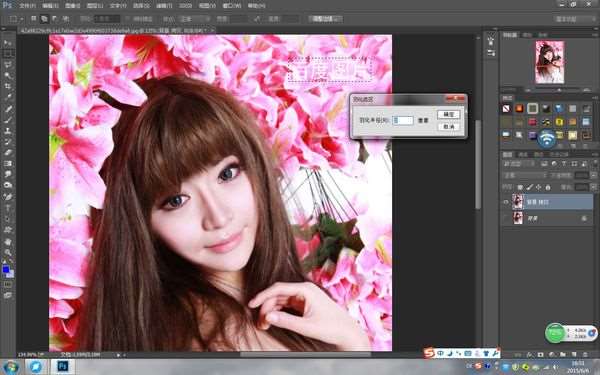Expand the layer opacity value dropdown

coord(593,175)
